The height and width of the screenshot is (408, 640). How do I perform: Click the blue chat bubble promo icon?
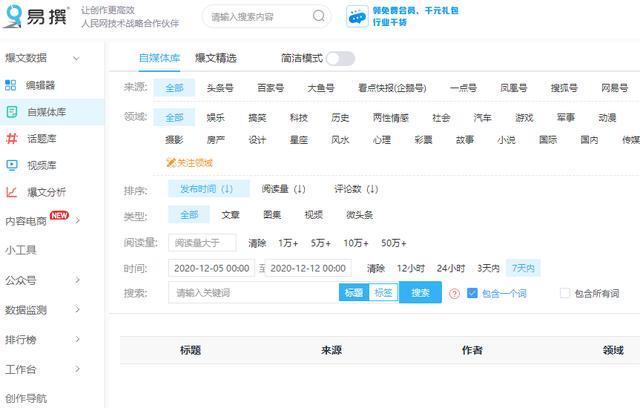(357, 16)
